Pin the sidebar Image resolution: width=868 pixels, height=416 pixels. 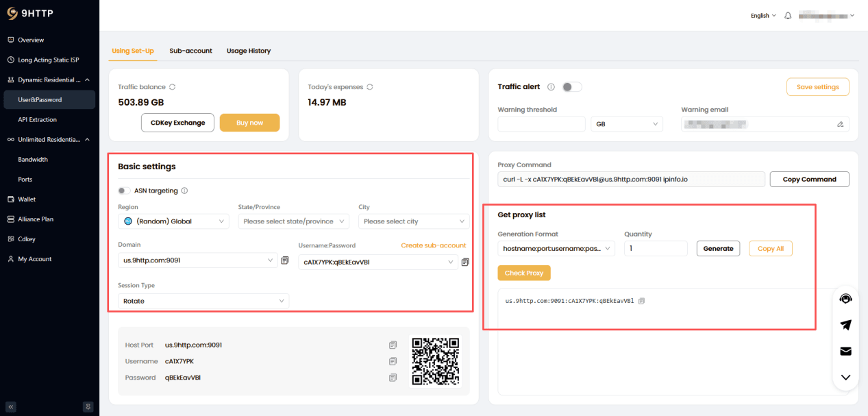click(88, 406)
